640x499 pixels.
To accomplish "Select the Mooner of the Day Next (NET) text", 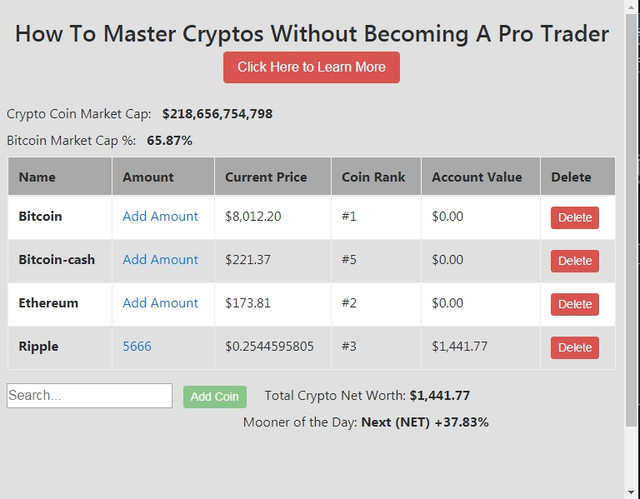I will [x=396, y=422].
